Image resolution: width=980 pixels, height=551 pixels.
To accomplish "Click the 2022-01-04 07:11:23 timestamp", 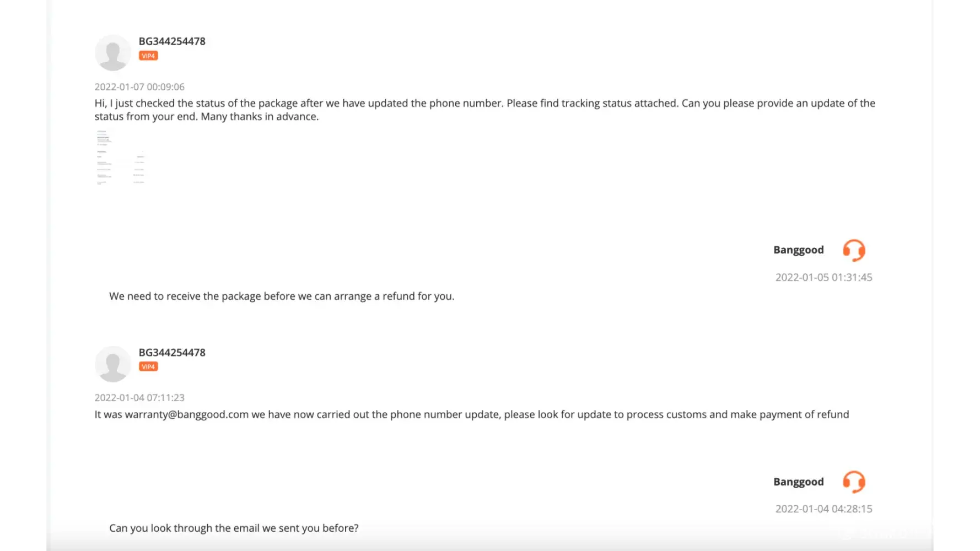I will click(139, 398).
